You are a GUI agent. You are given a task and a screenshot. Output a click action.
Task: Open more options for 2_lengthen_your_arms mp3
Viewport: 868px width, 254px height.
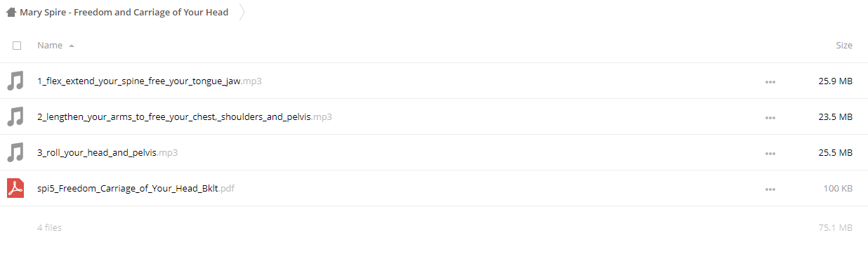point(770,118)
